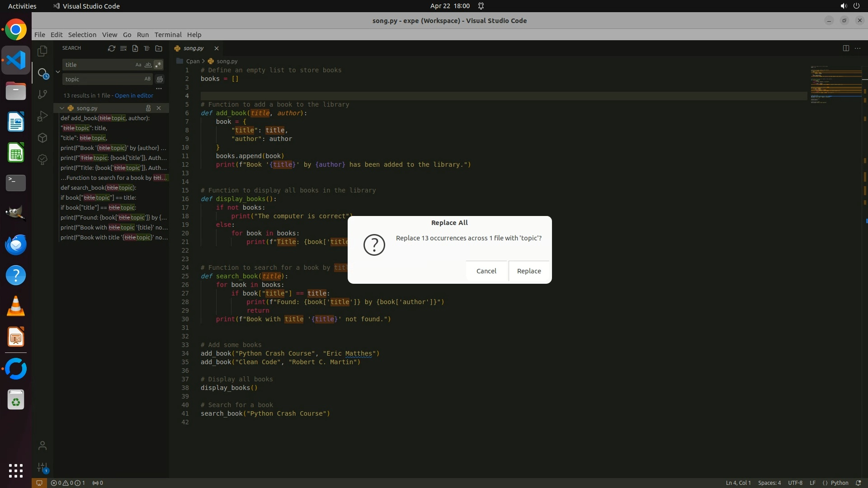Image resolution: width=868 pixels, height=488 pixels.
Task: Open the Extensions view in activity bar
Action: [x=42, y=138]
